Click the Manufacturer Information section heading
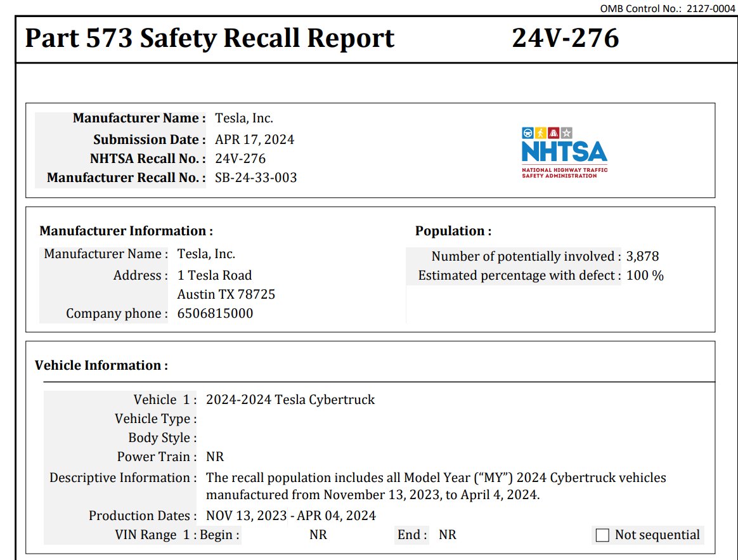This screenshot has width=738, height=560. pos(126,231)
